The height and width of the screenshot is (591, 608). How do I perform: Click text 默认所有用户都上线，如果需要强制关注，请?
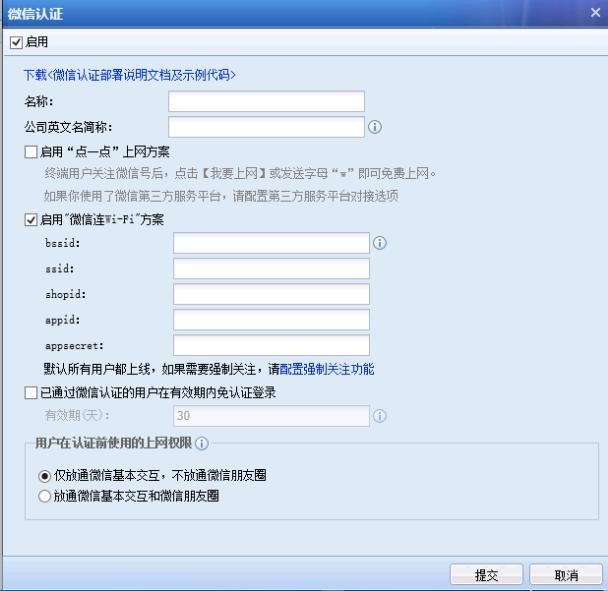click(161, 369)
